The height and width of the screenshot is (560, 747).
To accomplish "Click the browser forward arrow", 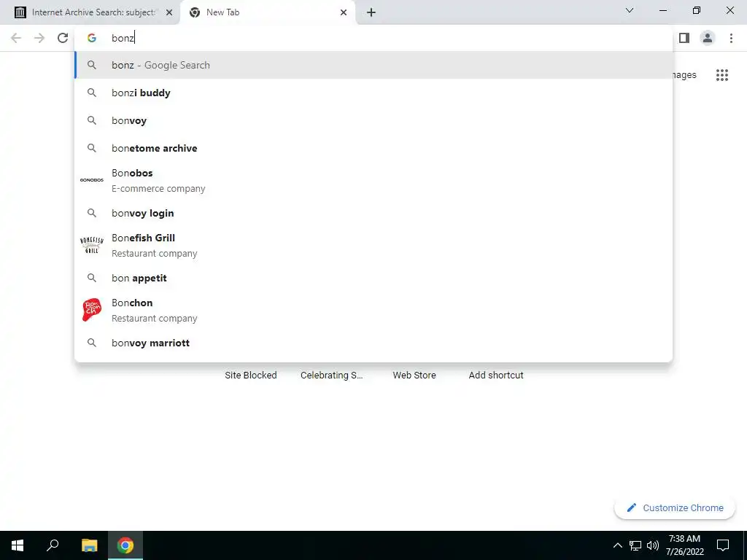I will 39,38.
